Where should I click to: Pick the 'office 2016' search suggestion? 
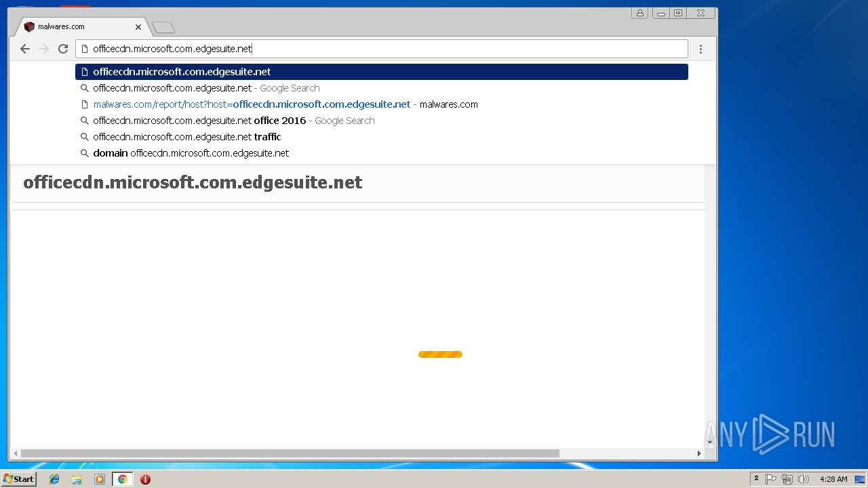click(x=382, y=121)
